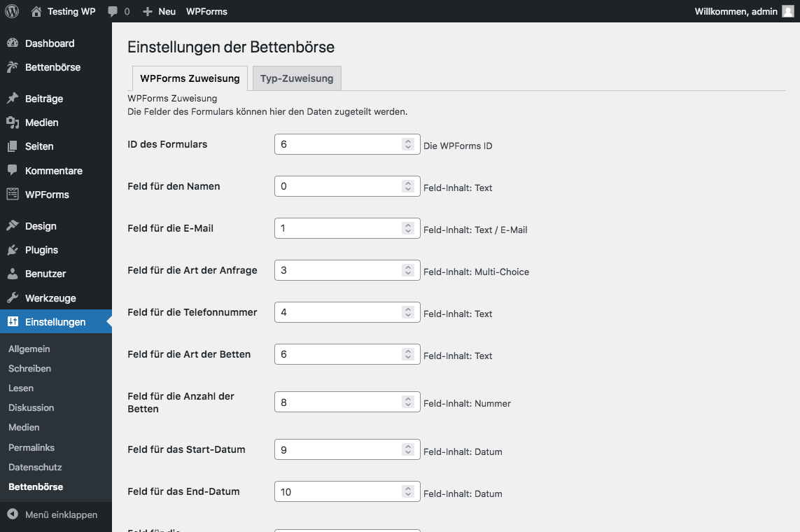Image resolution: width=800 pixels, height=532 pixels.
Task: Open Datenschutz settings submenu
Action: click(35, 467)
